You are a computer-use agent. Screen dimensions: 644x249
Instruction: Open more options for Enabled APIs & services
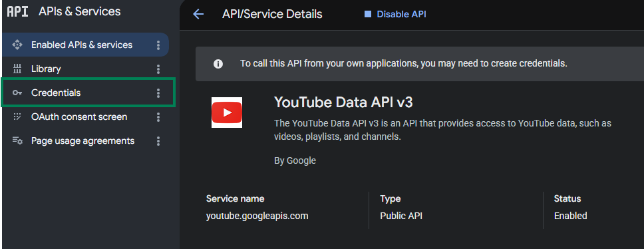coord(158,45)
